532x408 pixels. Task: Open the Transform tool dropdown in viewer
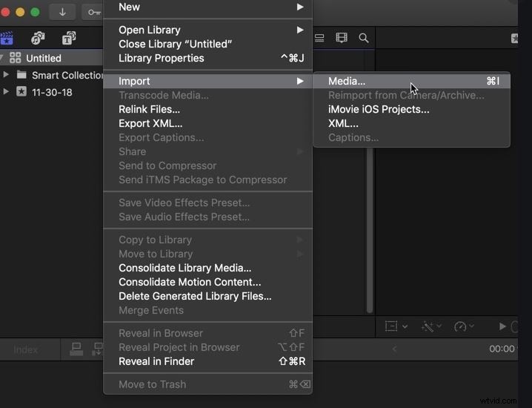pyautogui.click(x=396, y=326)
